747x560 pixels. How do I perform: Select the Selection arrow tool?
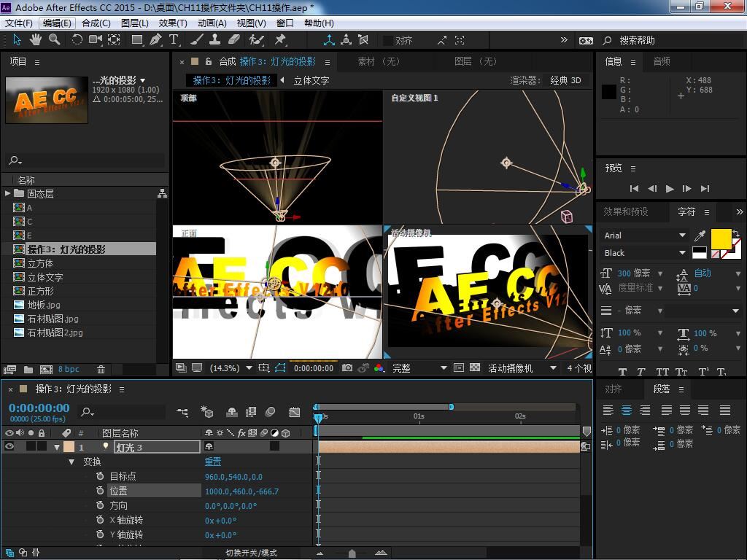tap(18, 40)
